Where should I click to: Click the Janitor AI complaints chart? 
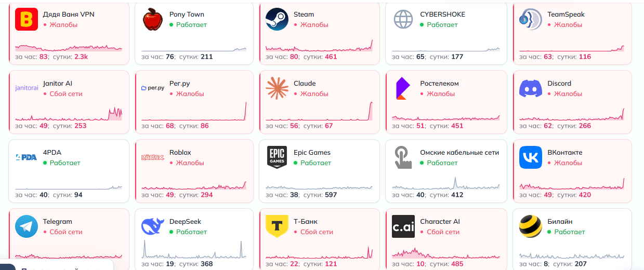[x=69, y=113]
